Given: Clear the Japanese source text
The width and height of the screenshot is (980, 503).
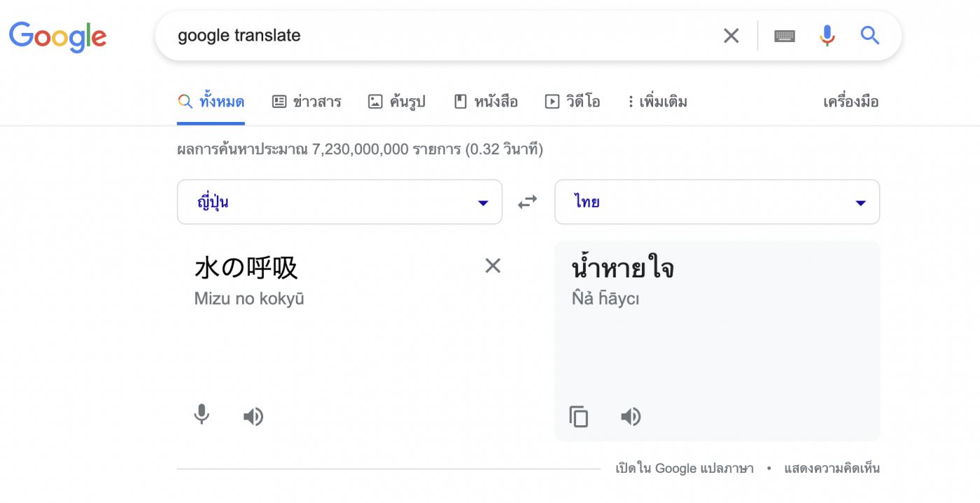Looking at the screenshot, I should 493,266.
